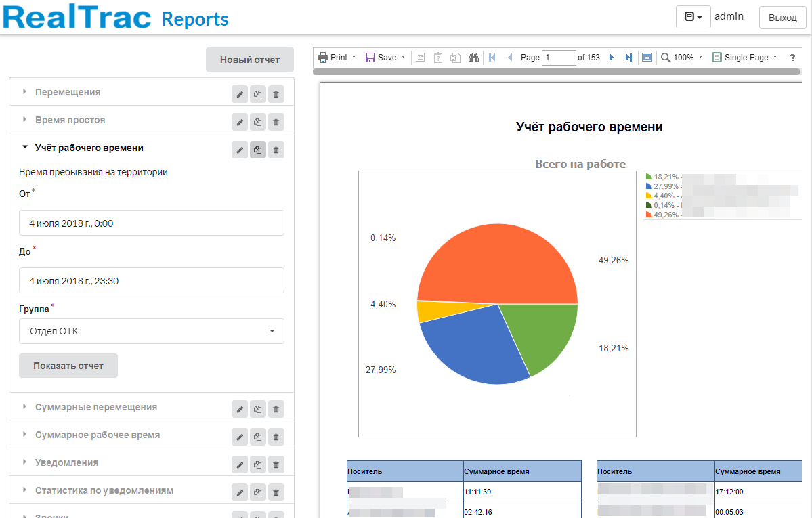Viewport: 812px width, 518px height.
Task: Go to previous report page
Action: (x=509, y=57)
